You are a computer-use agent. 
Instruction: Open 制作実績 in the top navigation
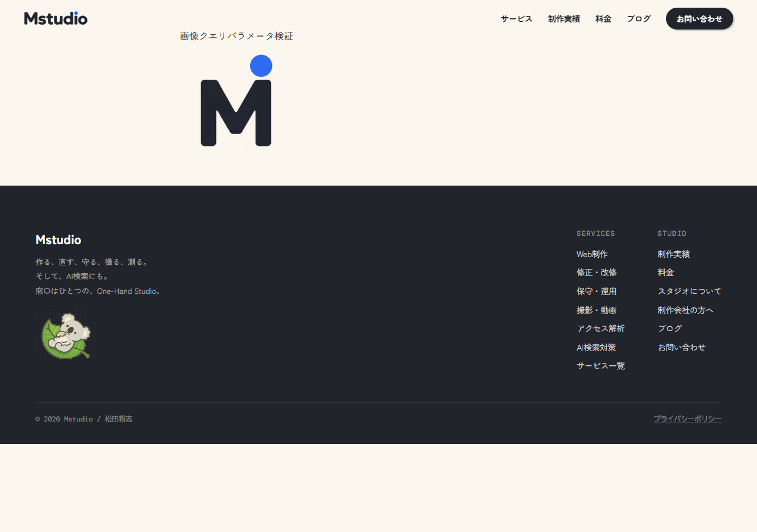(564, 19)
